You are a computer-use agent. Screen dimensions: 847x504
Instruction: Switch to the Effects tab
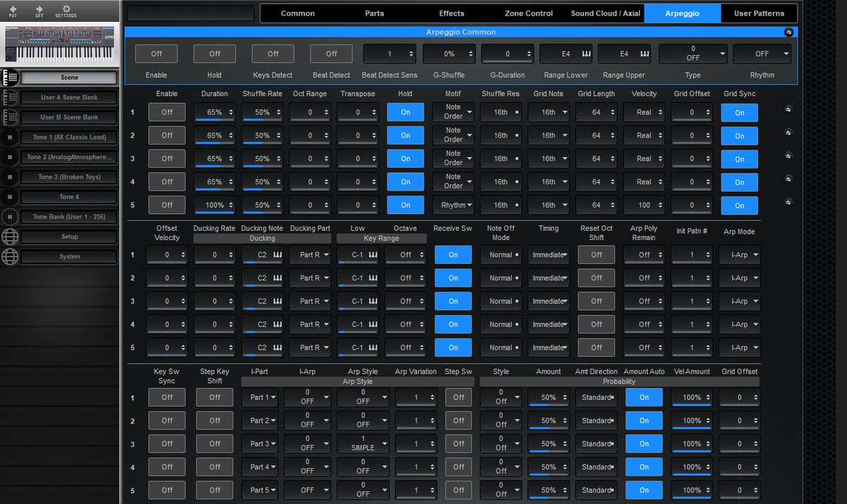point(452,13)
